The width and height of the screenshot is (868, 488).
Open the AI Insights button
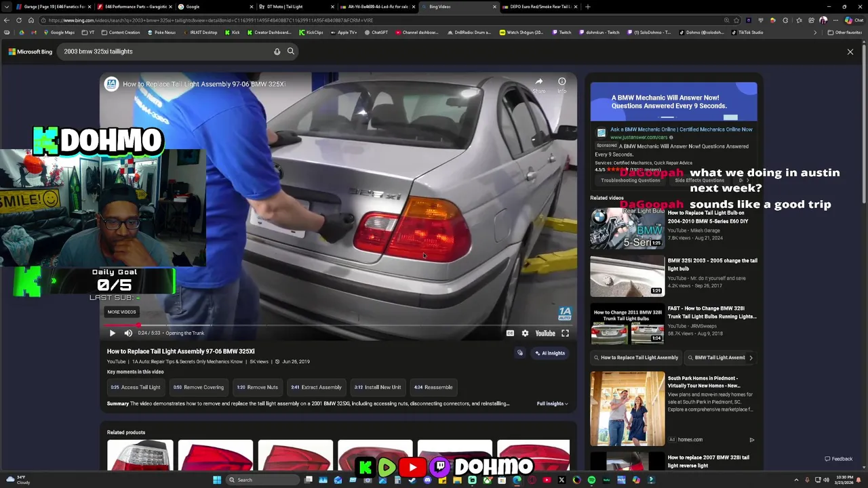(x=550, y=353)
